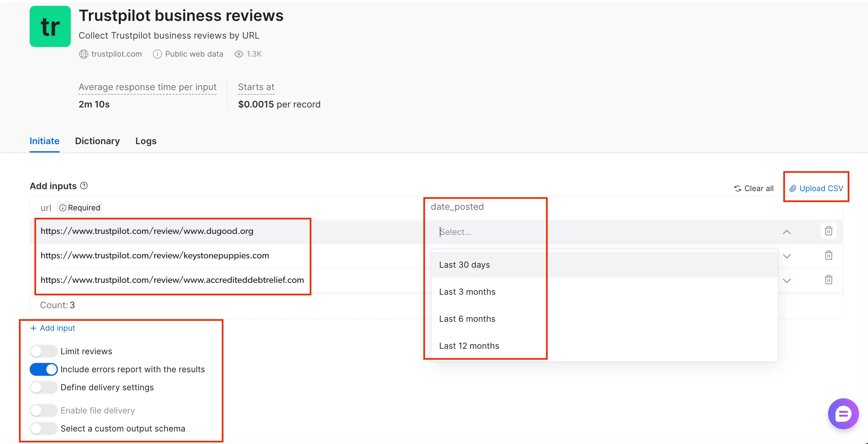Click the info icon next to Public web data
Image resolution: width=868 pixels, height=444 pixels.
point(157,54)
